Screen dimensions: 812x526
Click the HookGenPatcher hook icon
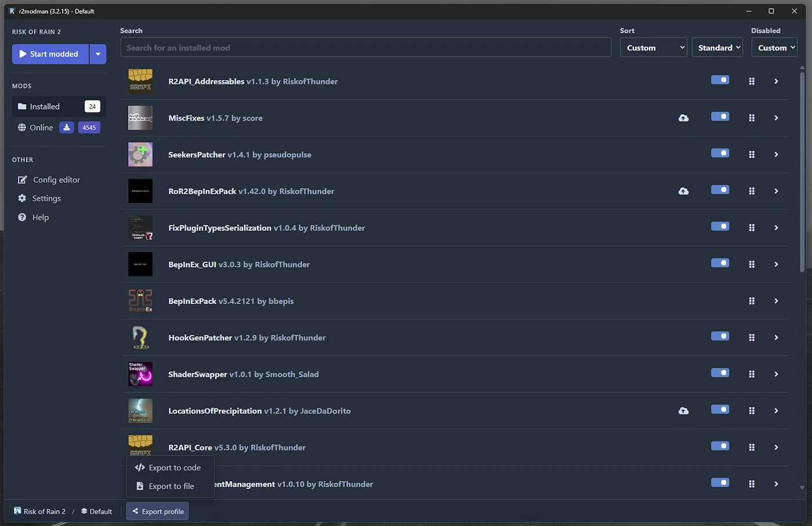pos(140,338)
